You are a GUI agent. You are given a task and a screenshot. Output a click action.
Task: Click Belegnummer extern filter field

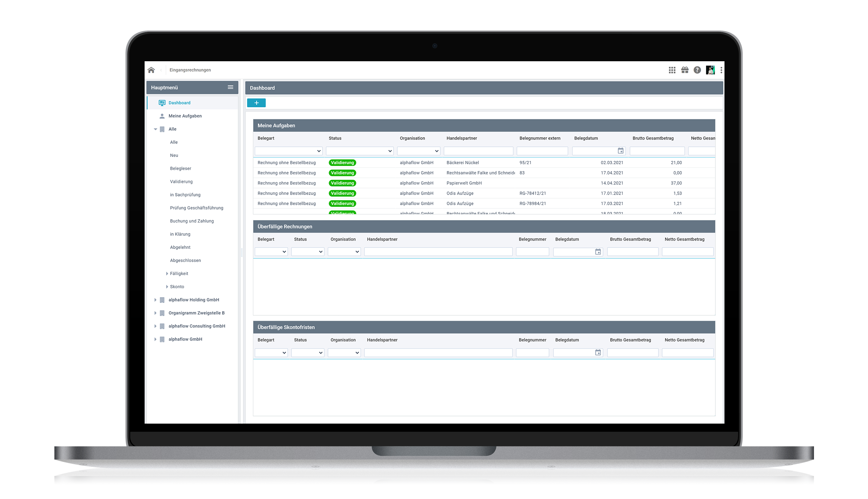coord(542,151)
